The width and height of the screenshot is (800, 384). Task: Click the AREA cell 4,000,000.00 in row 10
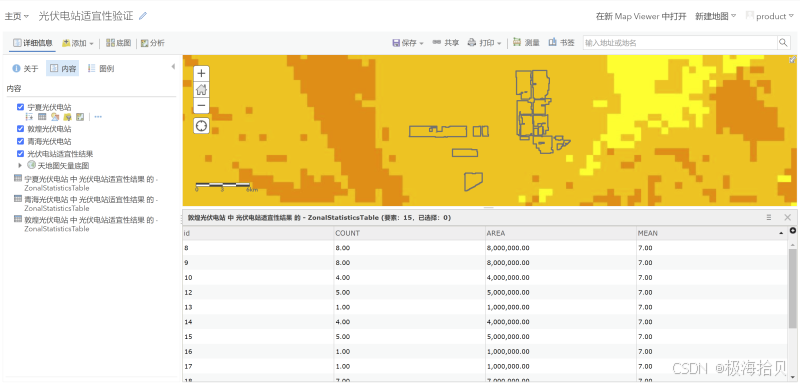561,277
